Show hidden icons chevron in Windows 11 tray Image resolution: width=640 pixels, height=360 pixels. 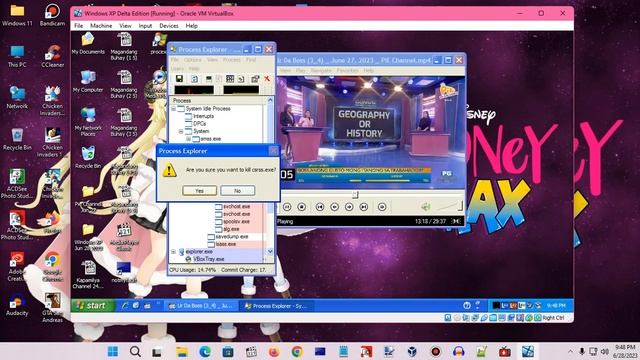click(x=570, y=351)
